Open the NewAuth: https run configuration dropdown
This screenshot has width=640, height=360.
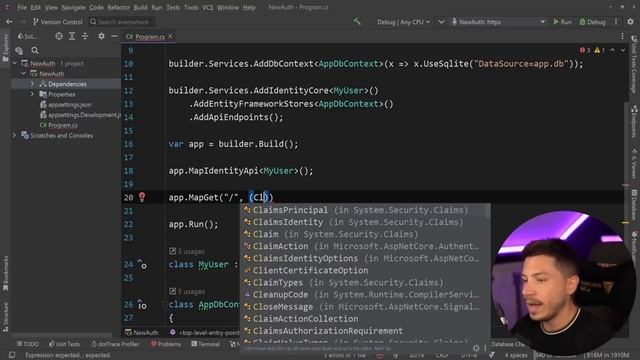pos(498,22)
